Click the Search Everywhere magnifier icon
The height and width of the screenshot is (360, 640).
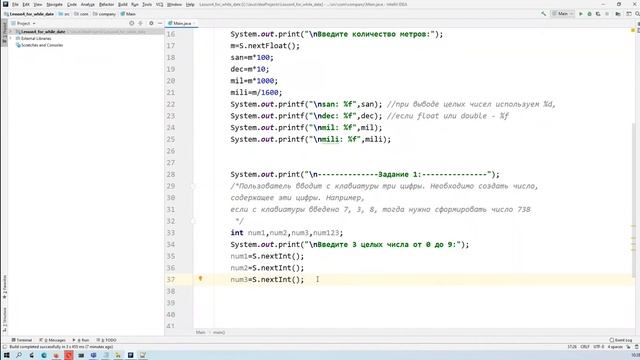637,14
